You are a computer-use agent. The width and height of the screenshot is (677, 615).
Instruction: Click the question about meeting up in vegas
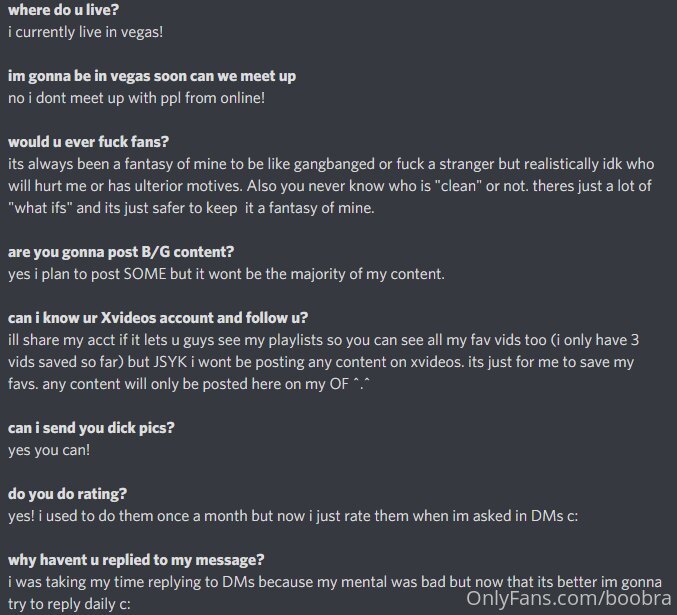click(x=152, y=76)
